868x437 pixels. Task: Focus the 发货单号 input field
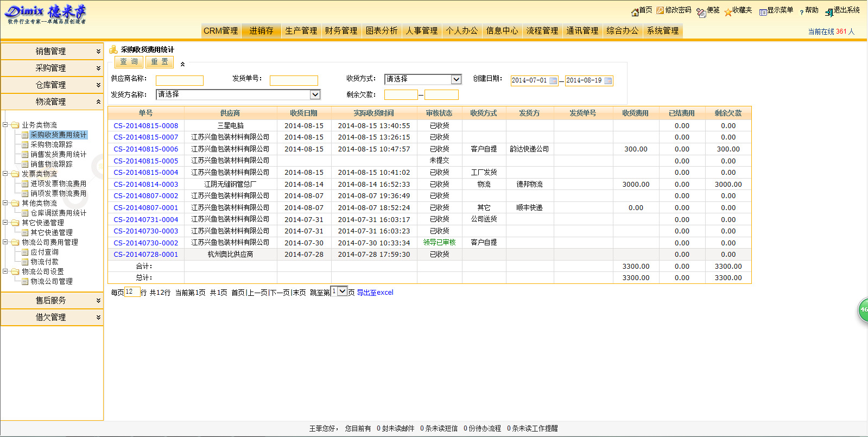click(x=294, y=80)
